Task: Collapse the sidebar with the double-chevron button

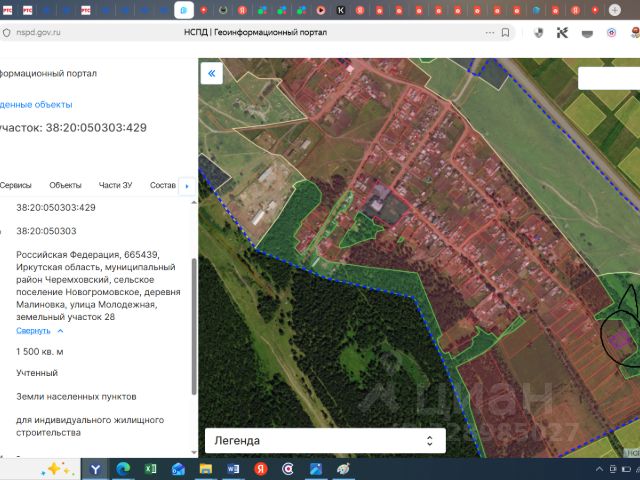Action: [211, 73]
